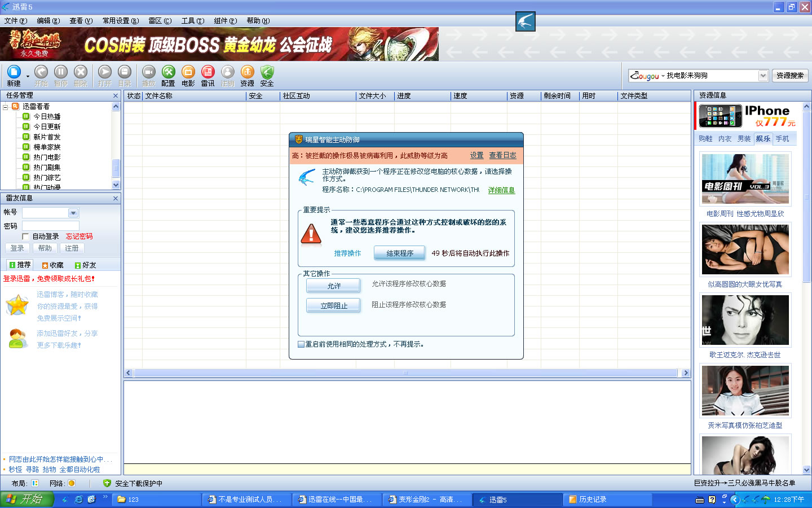Close the 雷友信息 panel

(x=116, y=198)
